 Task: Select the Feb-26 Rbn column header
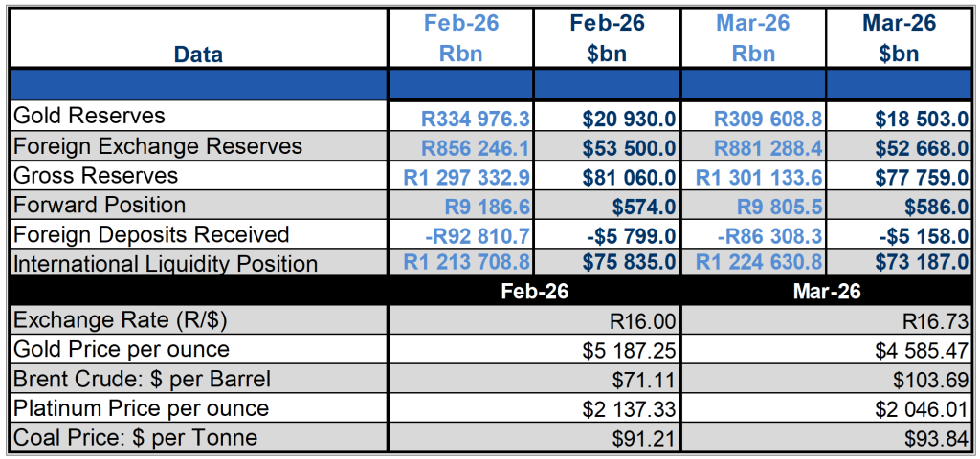(x=460, y=38)
